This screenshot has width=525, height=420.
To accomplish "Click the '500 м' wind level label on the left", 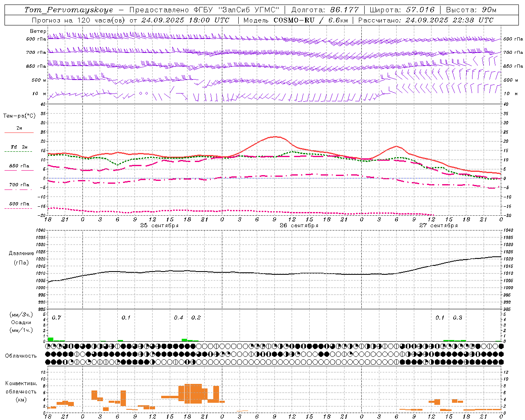I will 39,80.
